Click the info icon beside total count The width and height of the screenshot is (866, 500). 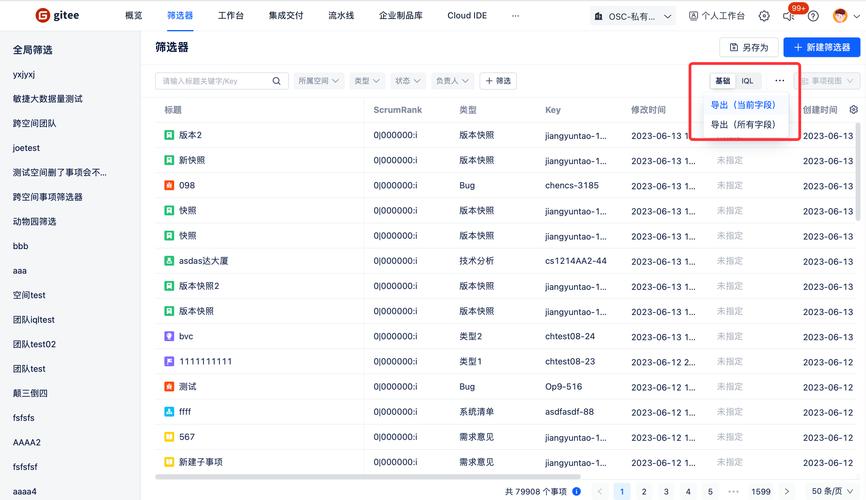point(577,491)
